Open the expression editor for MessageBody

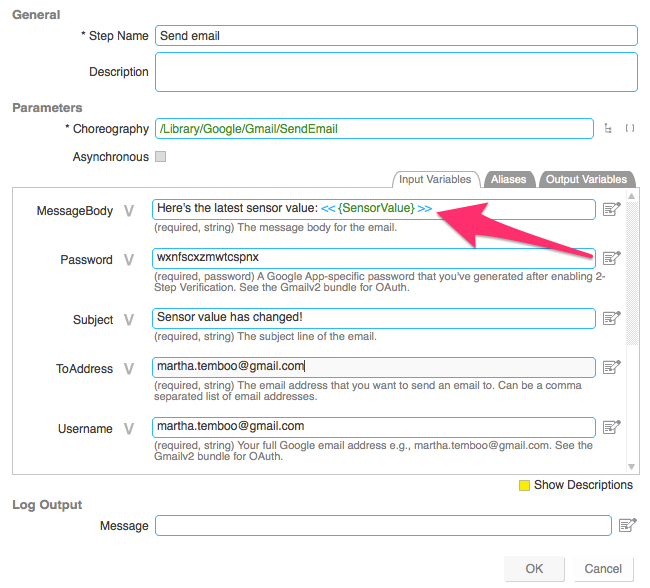(x=612, y=209)
